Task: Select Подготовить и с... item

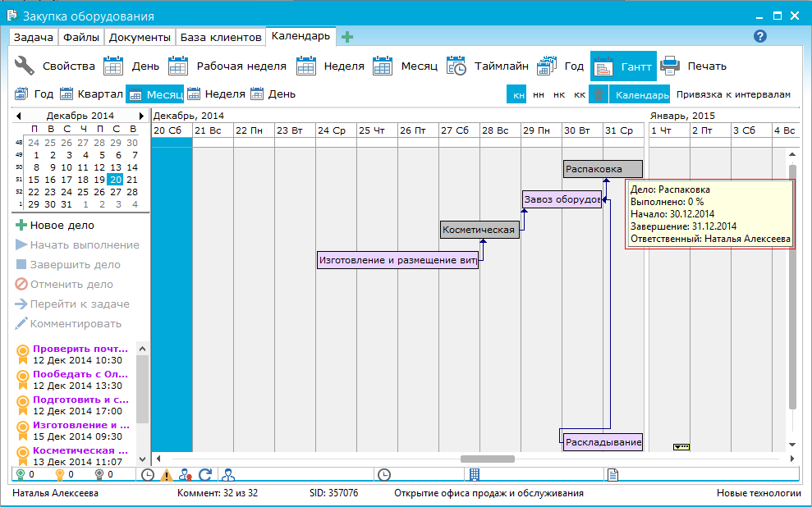Action: tap(75, 405)
